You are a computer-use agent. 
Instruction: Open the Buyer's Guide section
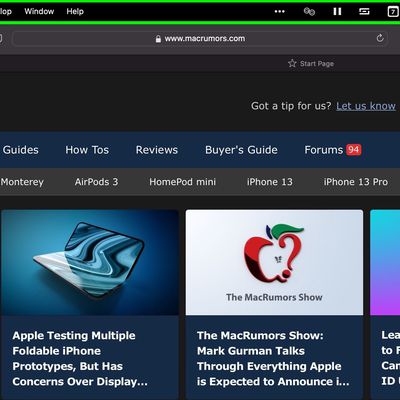[241, 150]
